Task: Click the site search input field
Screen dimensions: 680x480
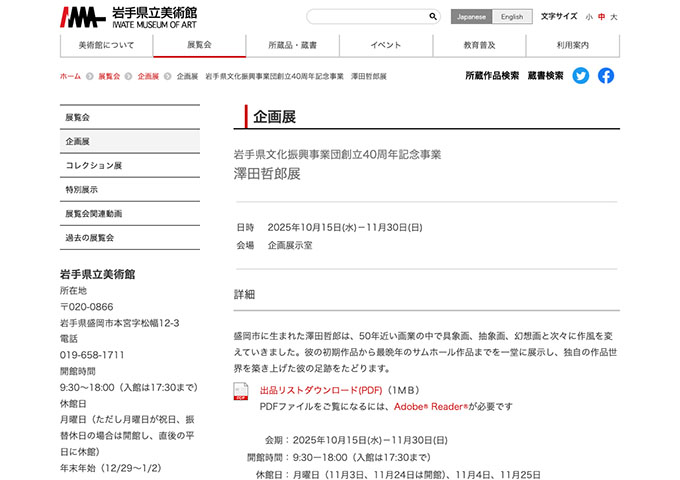Action: point(366,17)
